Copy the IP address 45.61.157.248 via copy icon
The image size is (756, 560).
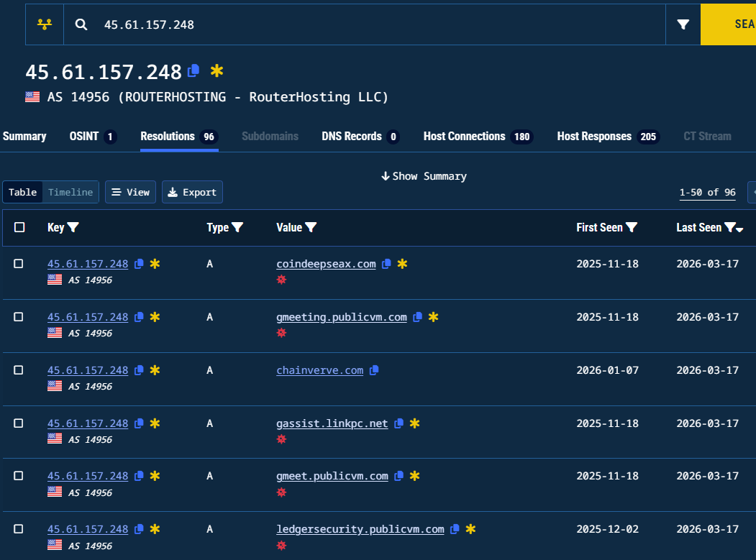(193, 71)
